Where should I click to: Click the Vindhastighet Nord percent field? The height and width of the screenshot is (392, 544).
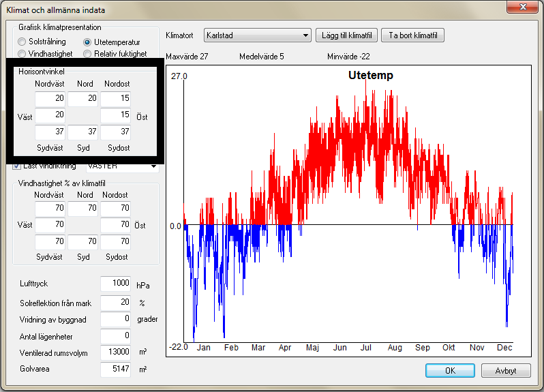pyautogui.click(x=82, y=208)
